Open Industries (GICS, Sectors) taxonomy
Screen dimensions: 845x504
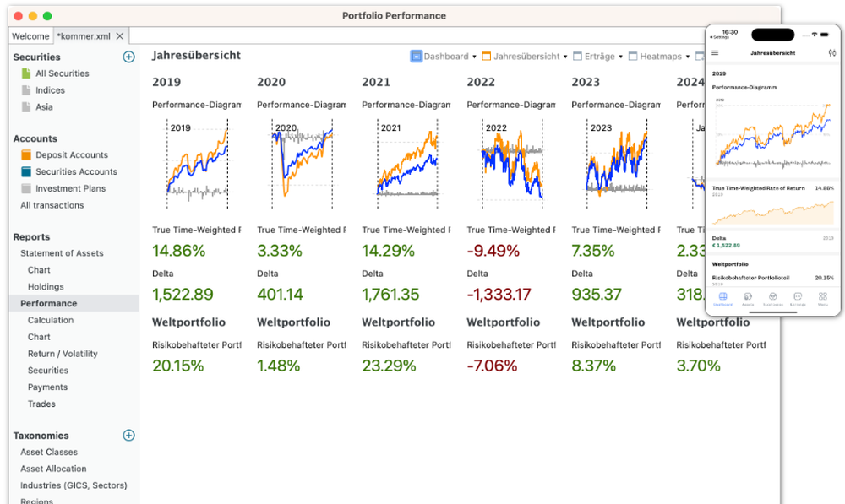74,485
